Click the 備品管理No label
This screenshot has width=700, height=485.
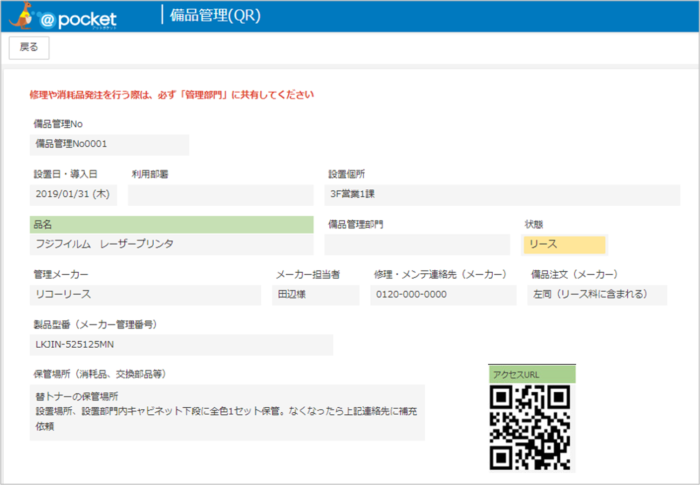(x=58, y=124)
